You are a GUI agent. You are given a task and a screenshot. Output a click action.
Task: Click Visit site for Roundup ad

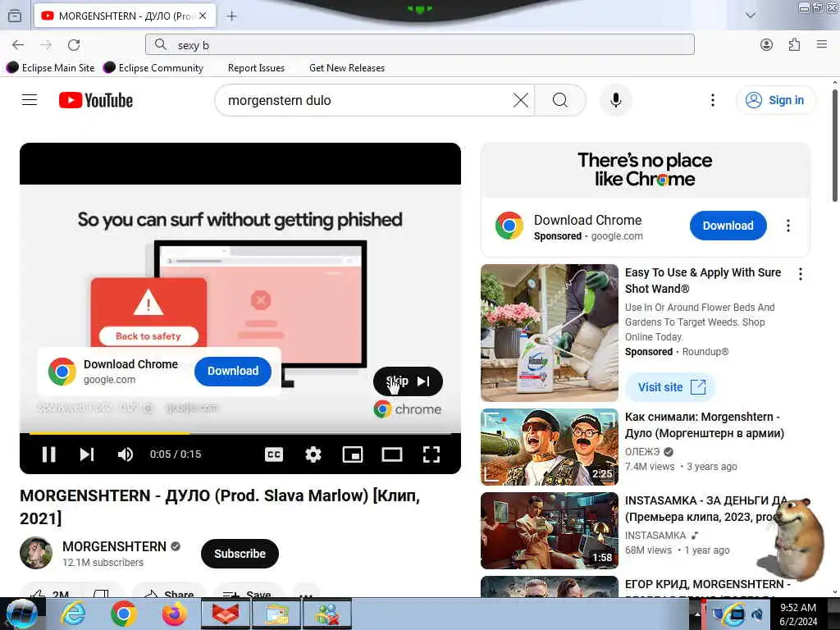(x=671, y=387)
